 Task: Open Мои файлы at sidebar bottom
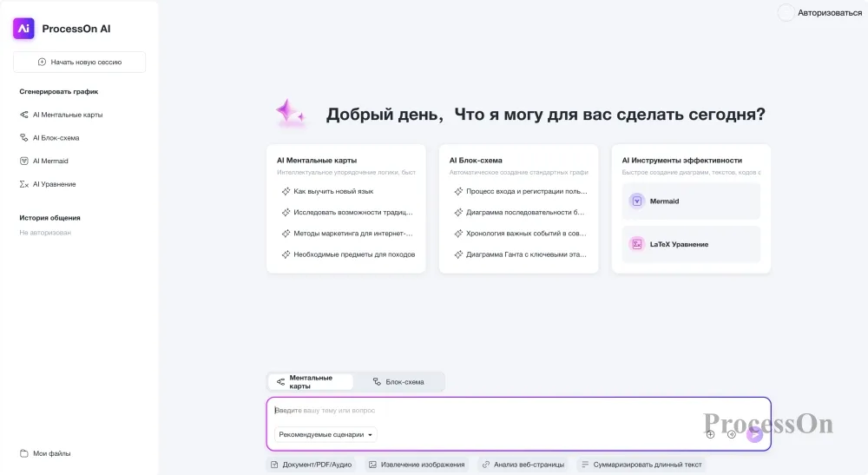pos(45,453)
